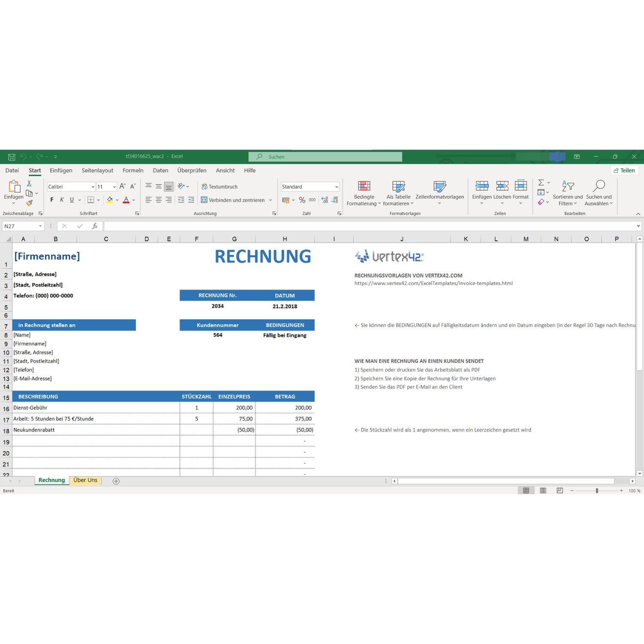Open the Über Uns sheet tab
Image resolution: width=644 pixels, height=644 pixels.
click(85, 480)
